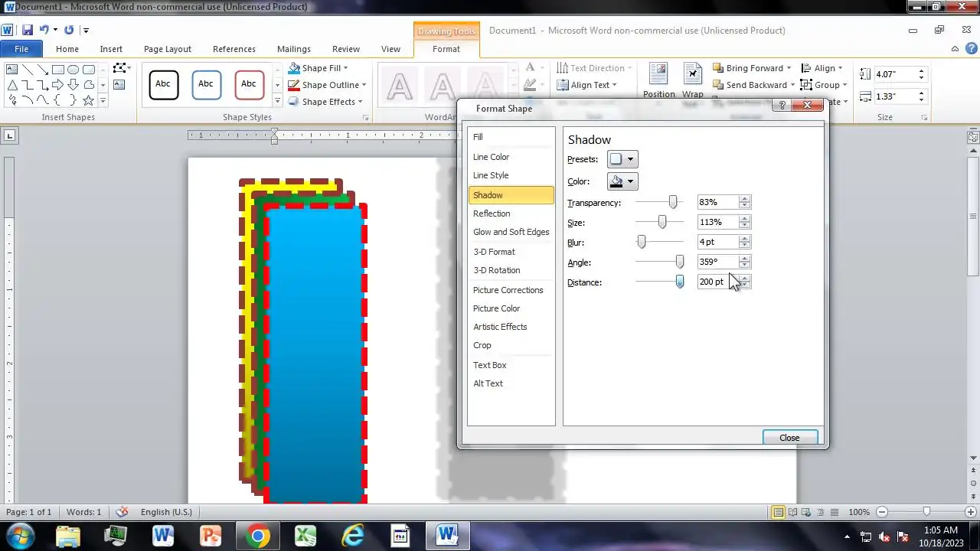Open the File tab

coord(21,49)
